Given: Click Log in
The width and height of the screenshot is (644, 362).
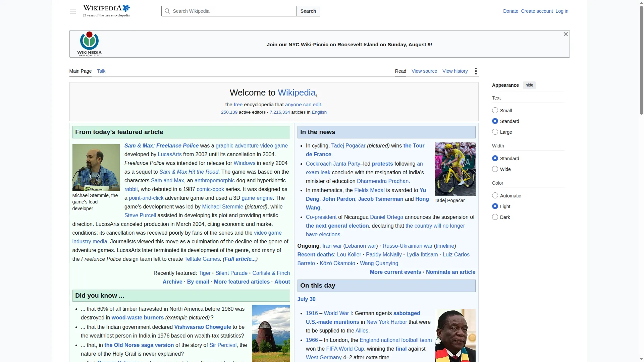Looking at the screenshot, I should 562,11.
